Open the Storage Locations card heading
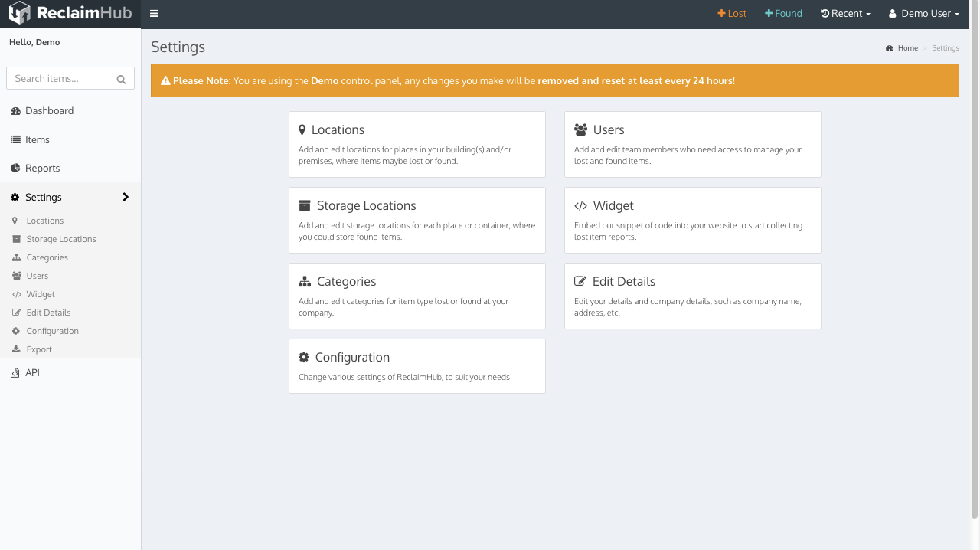Screen dimensions: 980x550 (367, 206)
